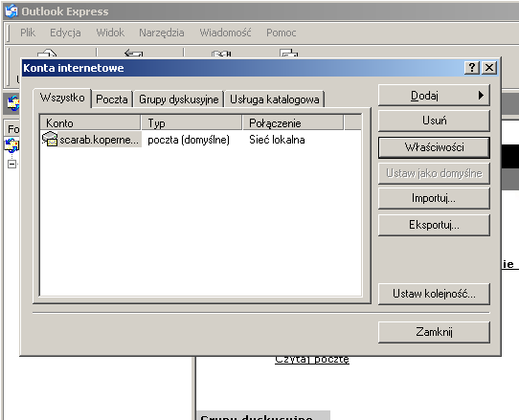Switch to the Poczta tab

112,99
